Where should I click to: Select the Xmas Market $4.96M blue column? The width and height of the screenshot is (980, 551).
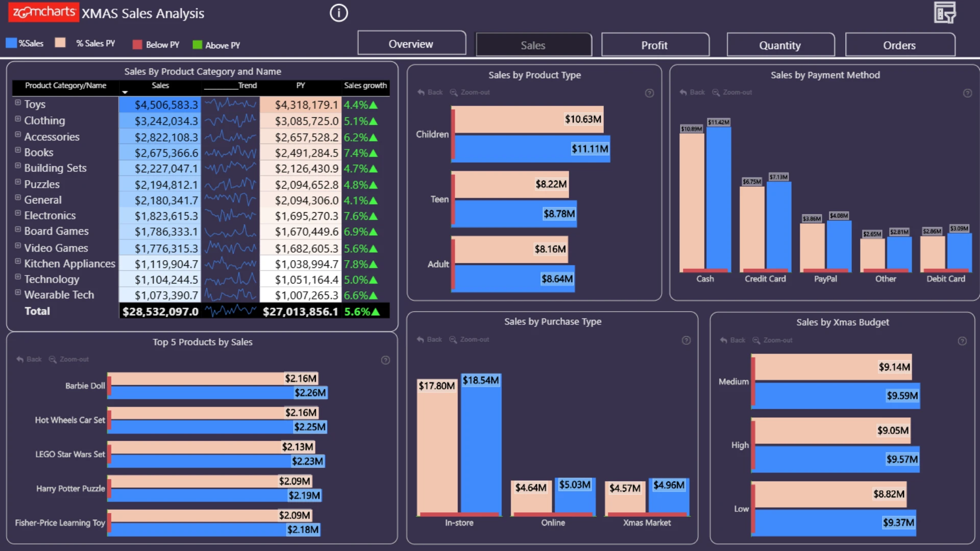pos(669,497)
